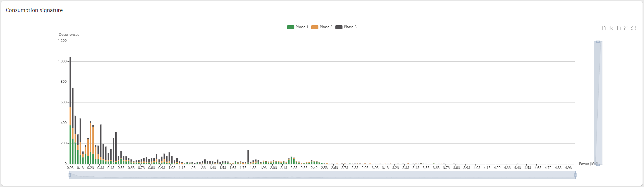Click the '600' y-axis value

[x=64, y=102]
